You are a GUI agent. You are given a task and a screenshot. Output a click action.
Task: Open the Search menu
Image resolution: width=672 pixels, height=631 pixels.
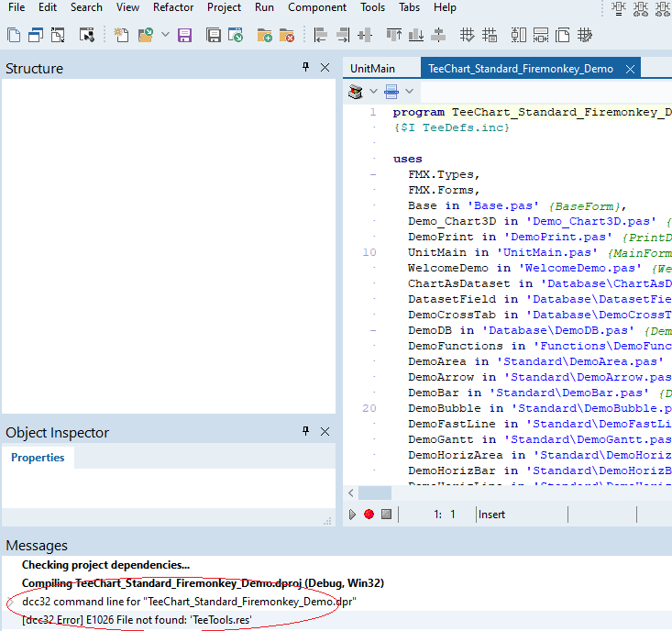click(x=86, y=7)
